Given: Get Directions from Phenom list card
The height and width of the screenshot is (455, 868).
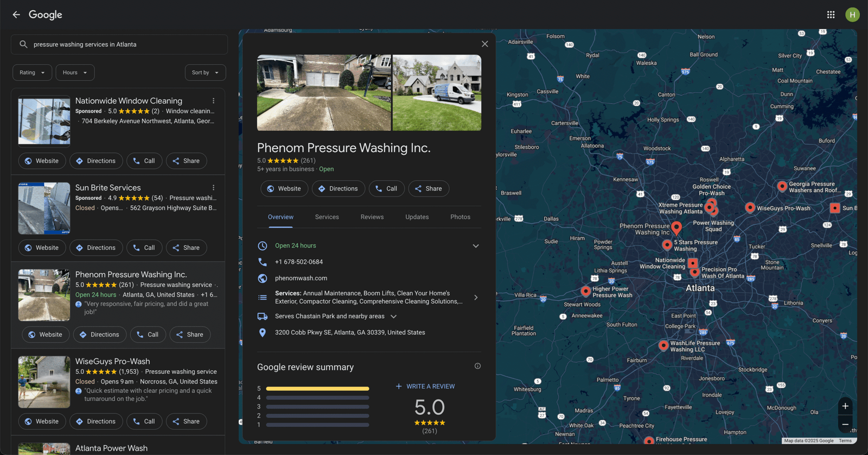Looking at the screenshot, I should point(100,334).
